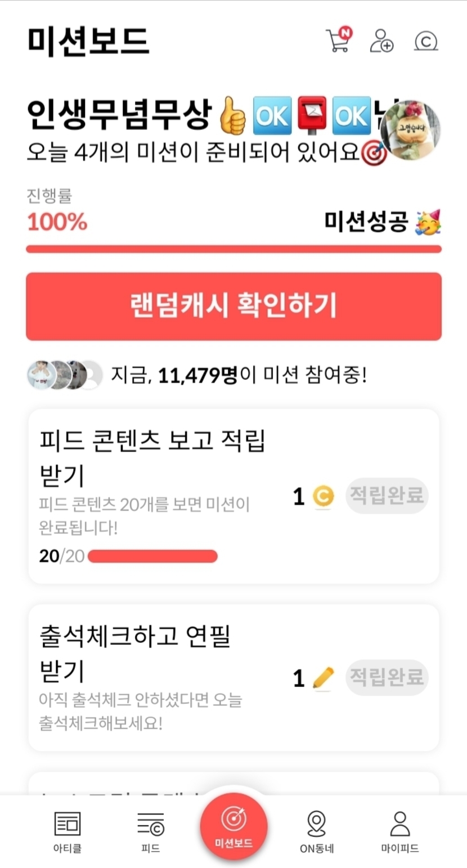Tap the profile picture thumbnail
The width and height of the screenshot is (467, 868).
pos(411,131)
